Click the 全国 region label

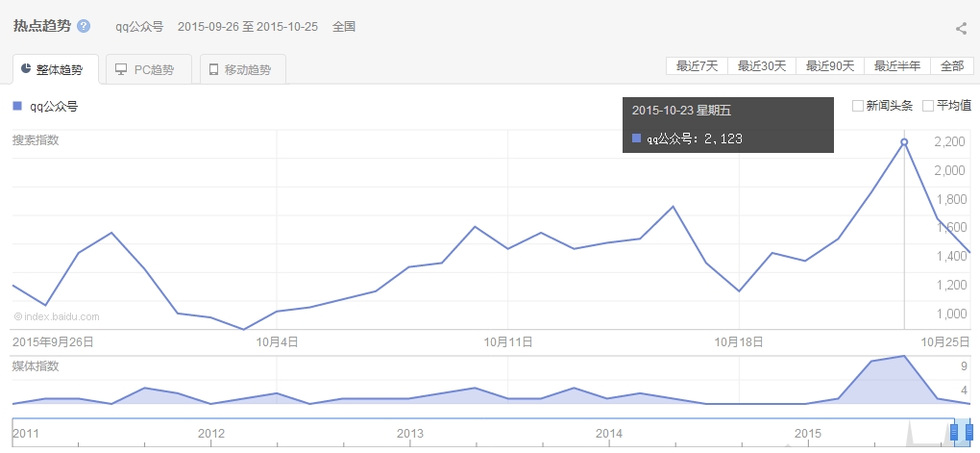click(344, 27)
